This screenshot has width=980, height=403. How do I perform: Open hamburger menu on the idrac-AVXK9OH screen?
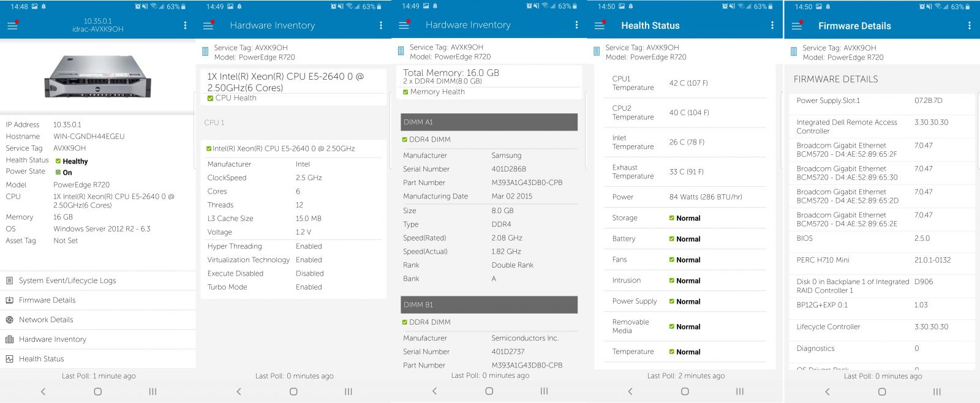pyautogui.click(x=12, y=26)
